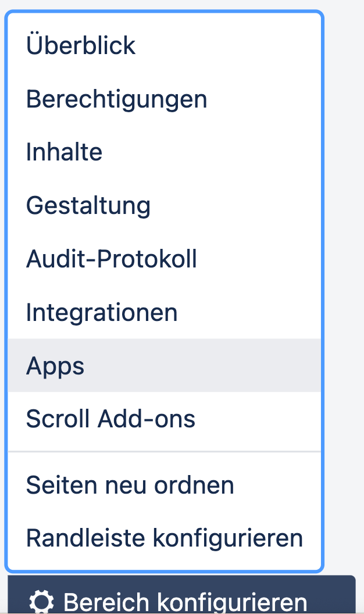Image resolution: width=364 pixels, height=614 pixels.
Task: Click the highlighted Apps item
Action: 55,366
